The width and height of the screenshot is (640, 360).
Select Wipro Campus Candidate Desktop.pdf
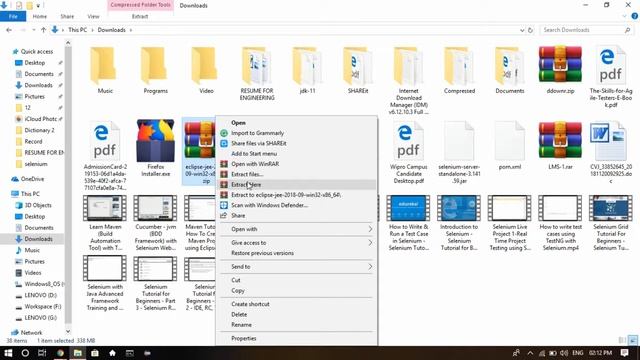[408, 141]
